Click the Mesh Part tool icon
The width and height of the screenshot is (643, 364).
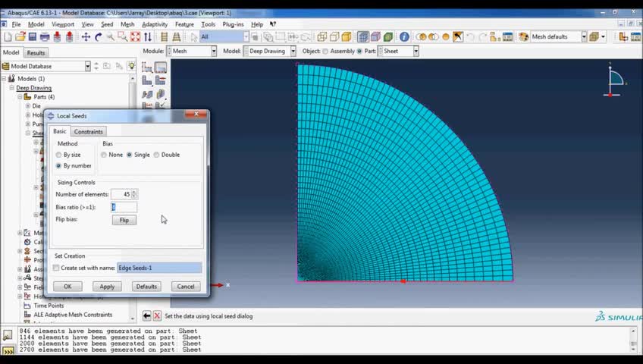click(147, 80)
